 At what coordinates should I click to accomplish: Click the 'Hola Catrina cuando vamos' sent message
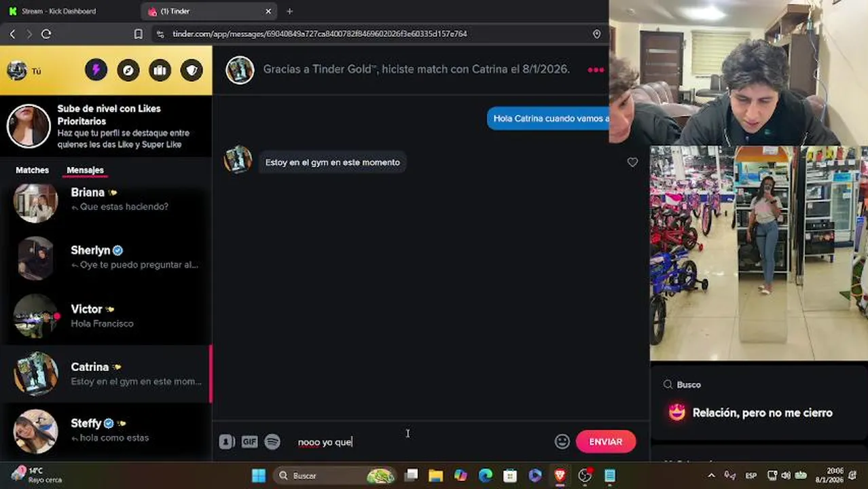coord(548,118)
